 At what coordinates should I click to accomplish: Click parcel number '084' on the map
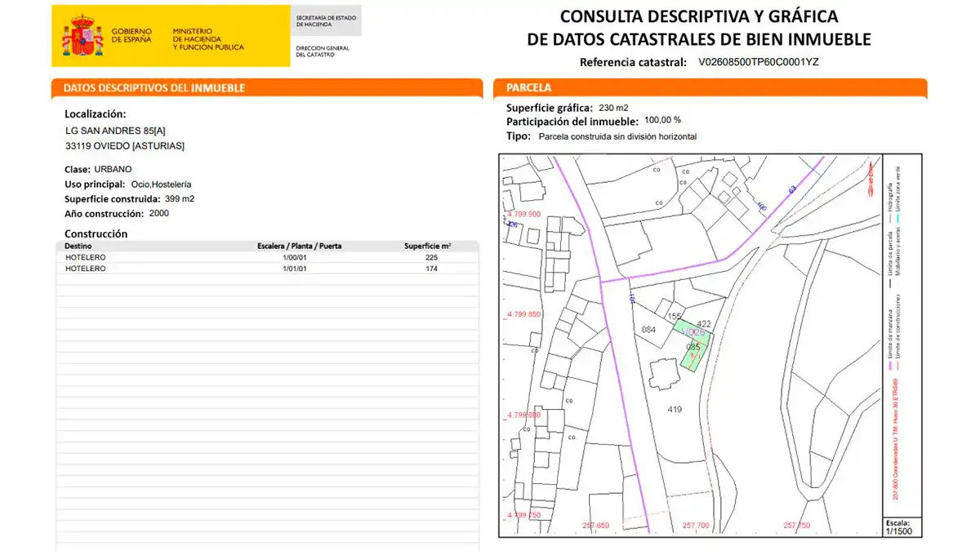(x=649, y=330)
